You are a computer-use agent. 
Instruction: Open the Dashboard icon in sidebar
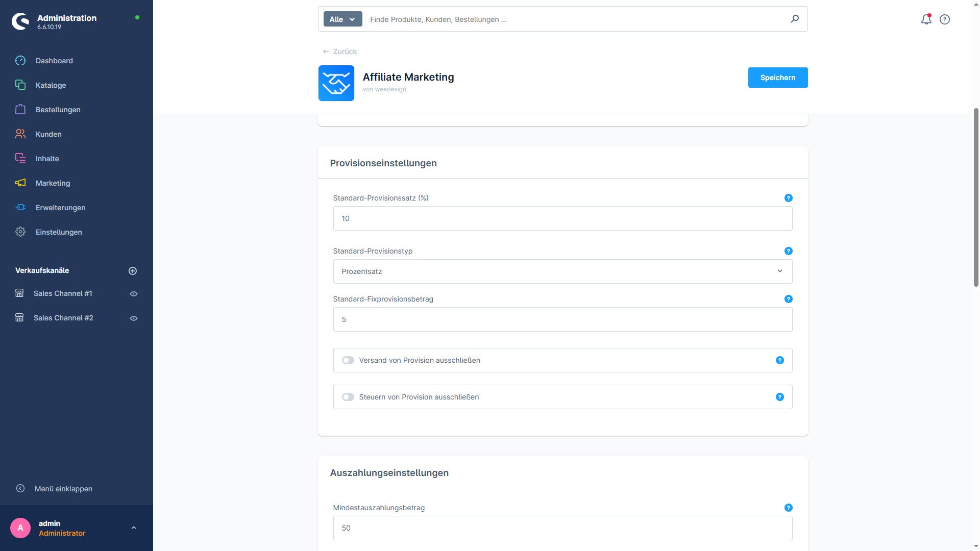tap(20, 61)
